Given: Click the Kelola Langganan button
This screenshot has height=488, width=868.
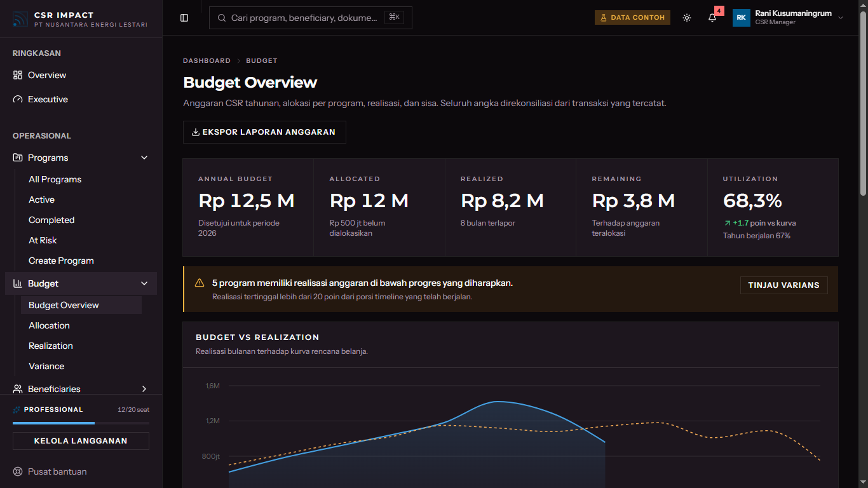Looking at the screenshot, I should pos(81,441).
